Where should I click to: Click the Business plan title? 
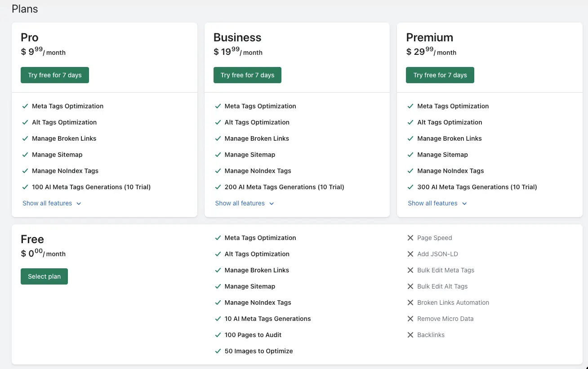coord(237,37)
